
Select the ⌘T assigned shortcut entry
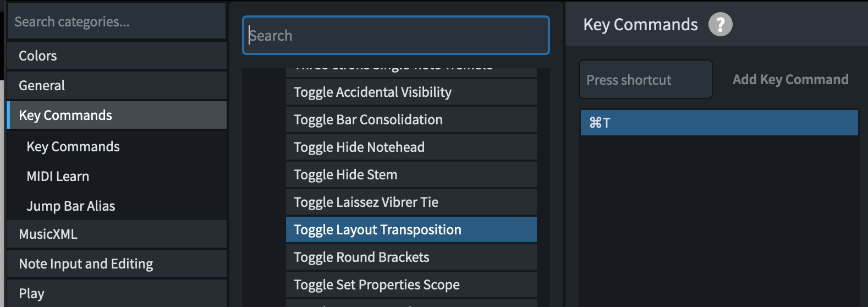(x=718, y=123)
